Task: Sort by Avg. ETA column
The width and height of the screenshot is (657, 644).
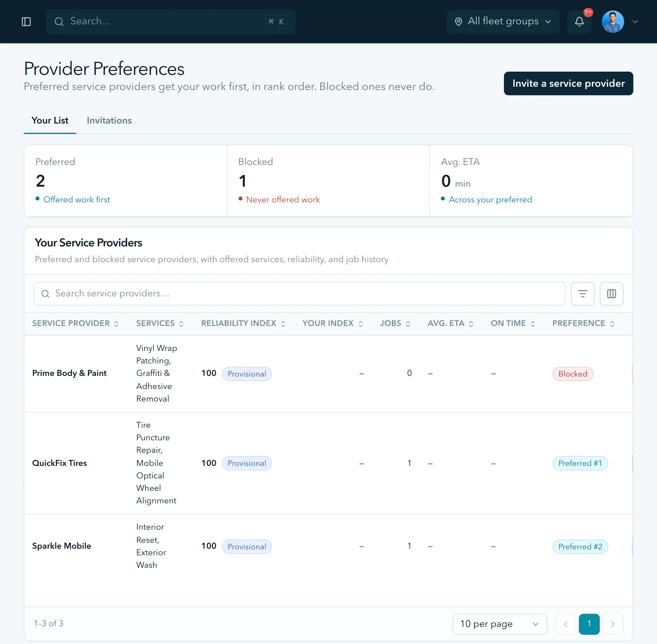Action: coord(450,323)
